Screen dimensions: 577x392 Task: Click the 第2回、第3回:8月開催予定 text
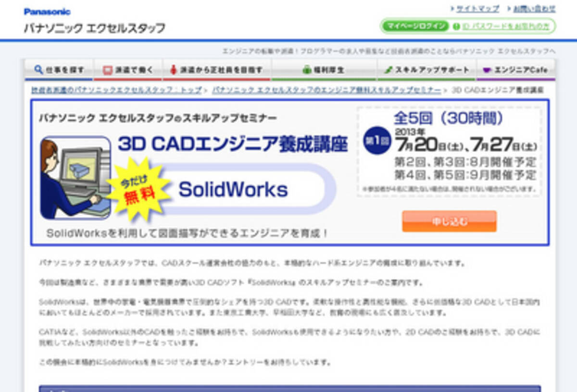(x=465, y=161)
